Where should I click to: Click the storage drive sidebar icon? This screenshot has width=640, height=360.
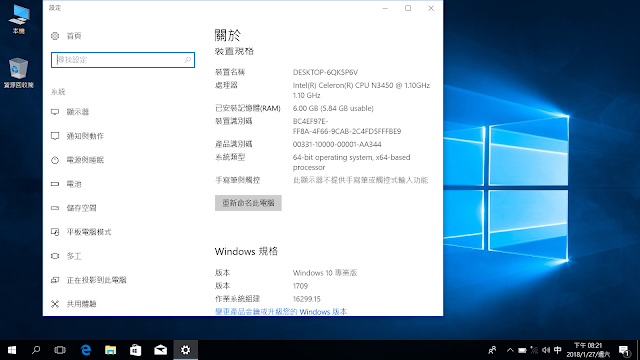pyautogui.click(x=55, y=208)
